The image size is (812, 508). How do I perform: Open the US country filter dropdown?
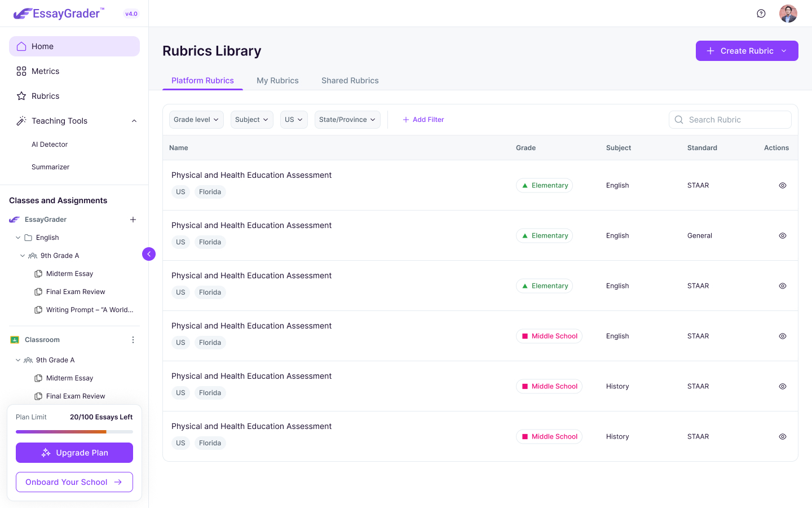[294, 120]
